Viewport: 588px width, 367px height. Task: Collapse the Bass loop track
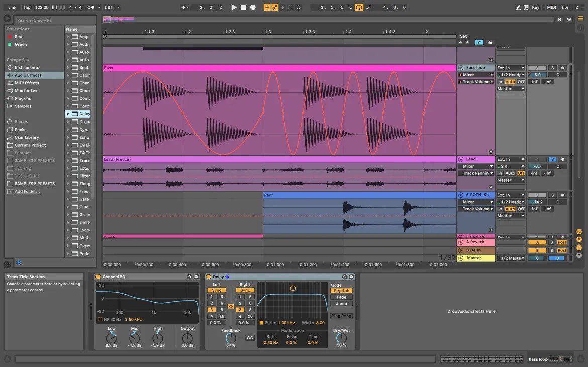[461, 68]
